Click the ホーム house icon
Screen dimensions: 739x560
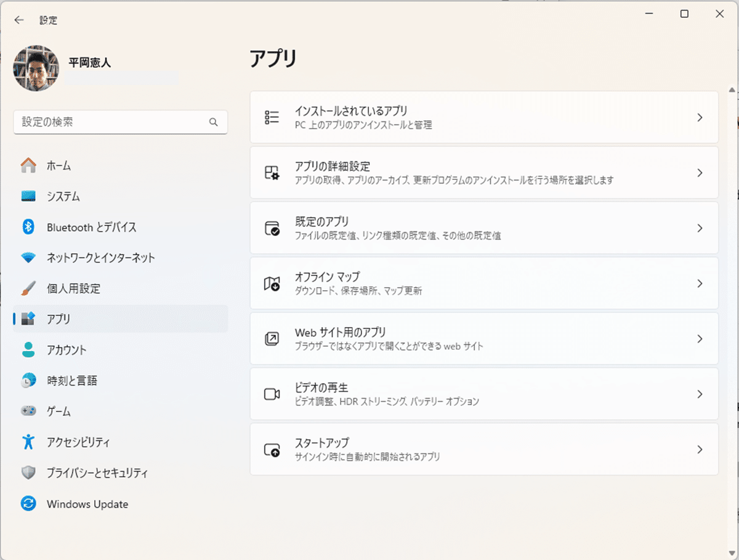[x=28, y=166]
